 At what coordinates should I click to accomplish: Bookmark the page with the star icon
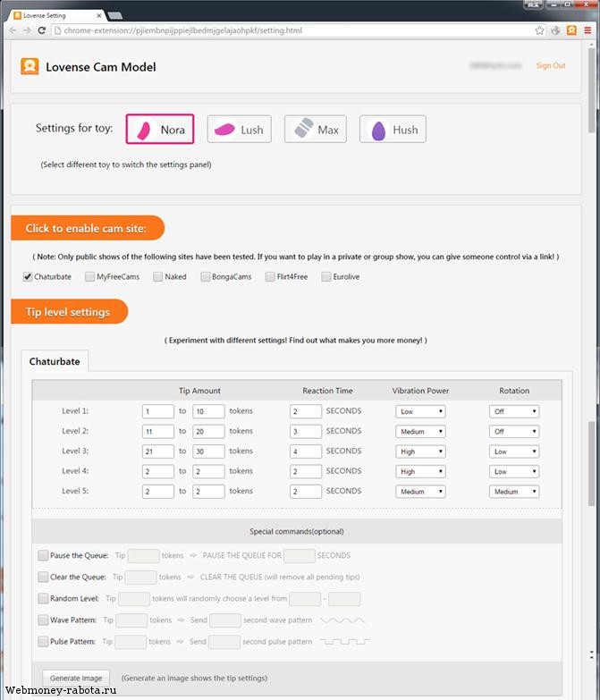539,30
